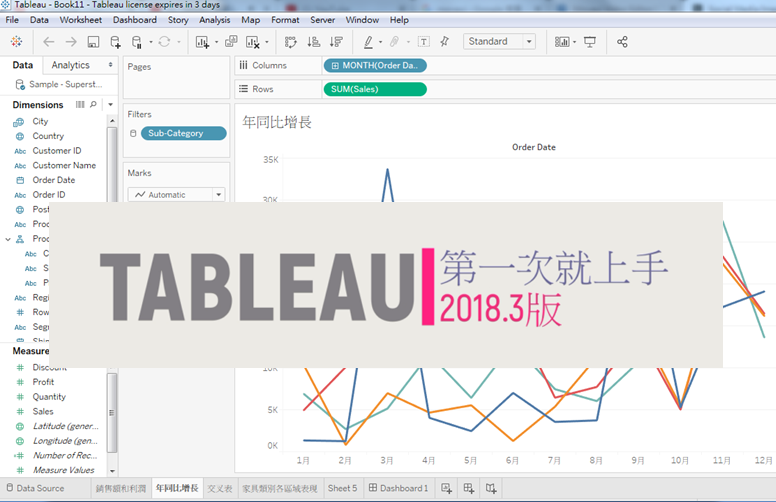
Task: Open the Server menu
Action: (323, 20)
